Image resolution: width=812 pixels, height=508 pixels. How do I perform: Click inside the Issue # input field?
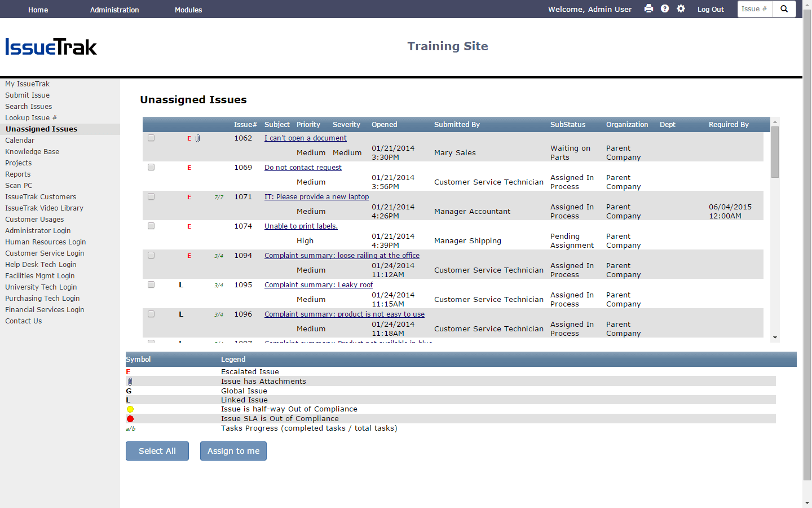point(754,8)
